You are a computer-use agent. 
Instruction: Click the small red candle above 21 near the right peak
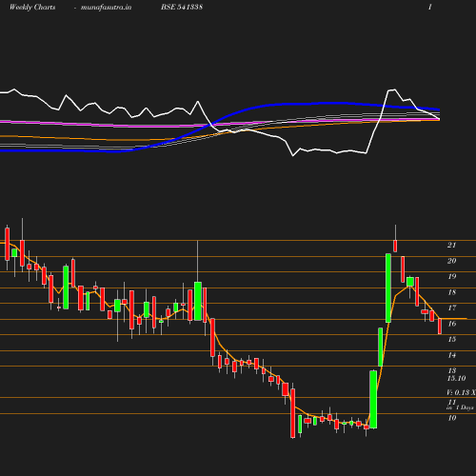click(395, 246)
